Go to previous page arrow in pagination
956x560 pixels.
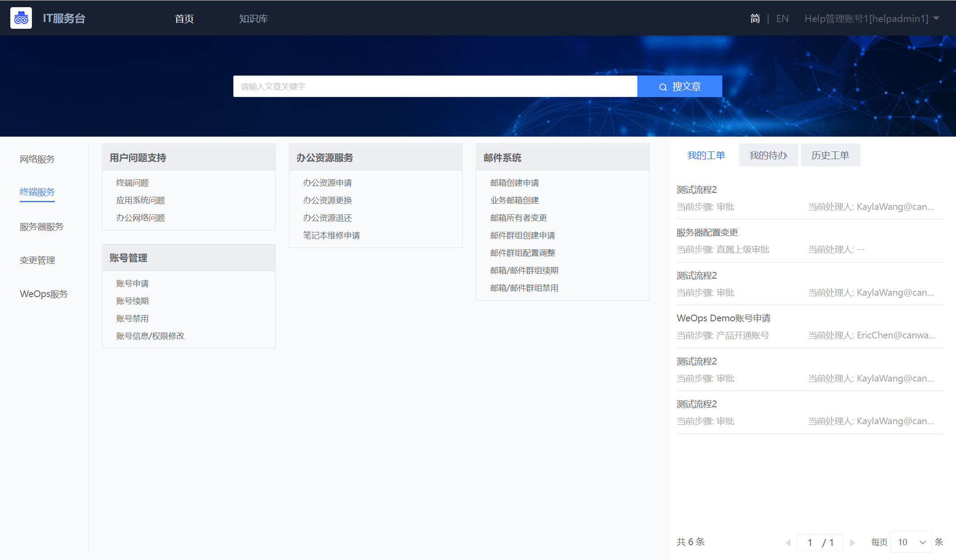click(788, 542)
